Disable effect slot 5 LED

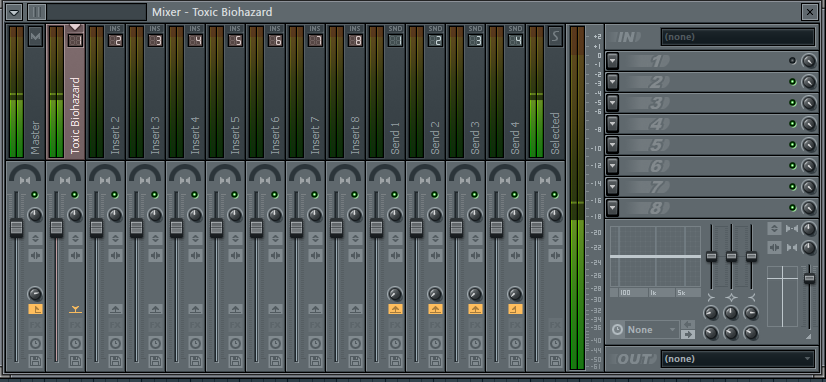click(792, 145)
